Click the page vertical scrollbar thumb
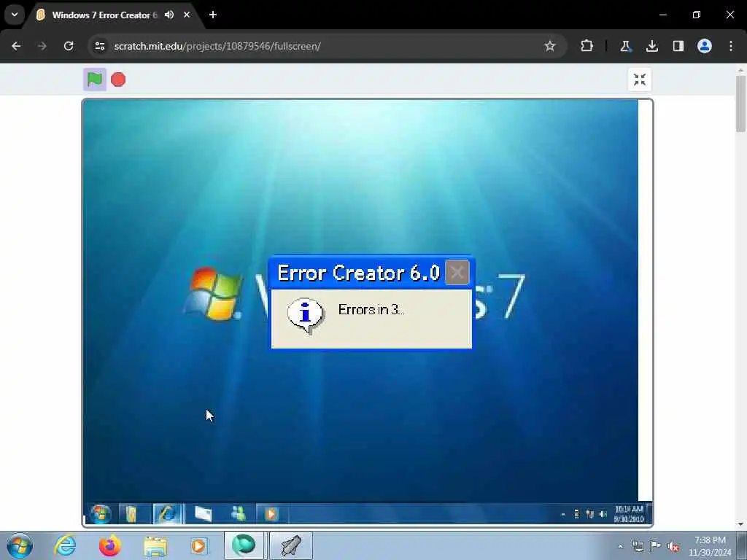This screenshot has height=560, width=747. (x=741, y=104)
